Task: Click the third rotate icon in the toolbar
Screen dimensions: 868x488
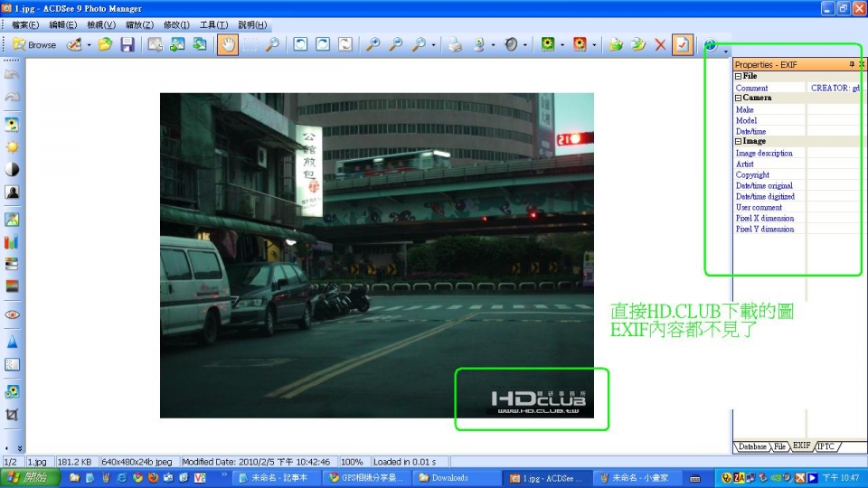Action: [344, 45]
